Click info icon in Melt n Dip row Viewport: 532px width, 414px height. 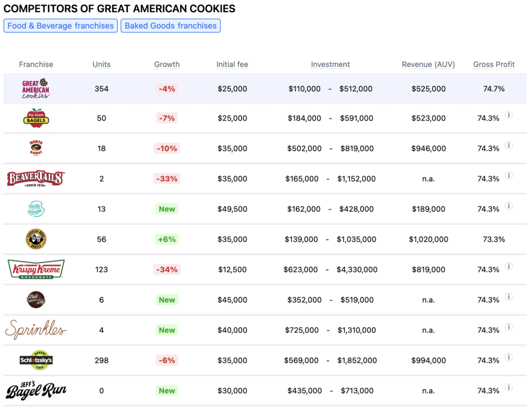[x=508, y=296]
